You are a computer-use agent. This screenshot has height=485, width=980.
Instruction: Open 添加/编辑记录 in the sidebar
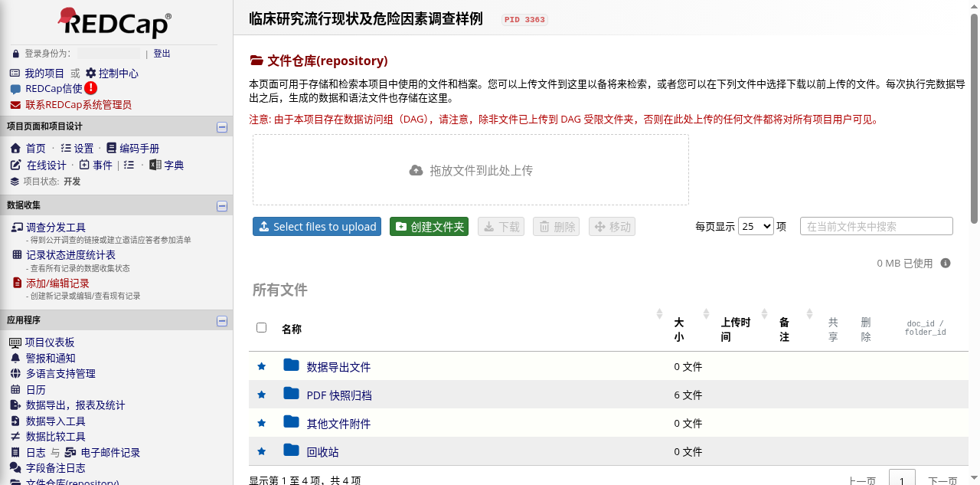tap(57, 283)
